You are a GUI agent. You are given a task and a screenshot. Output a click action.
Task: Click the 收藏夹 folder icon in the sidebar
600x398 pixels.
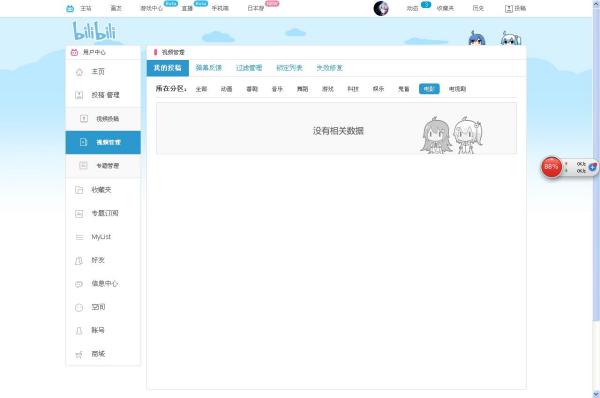click(79, 190)
